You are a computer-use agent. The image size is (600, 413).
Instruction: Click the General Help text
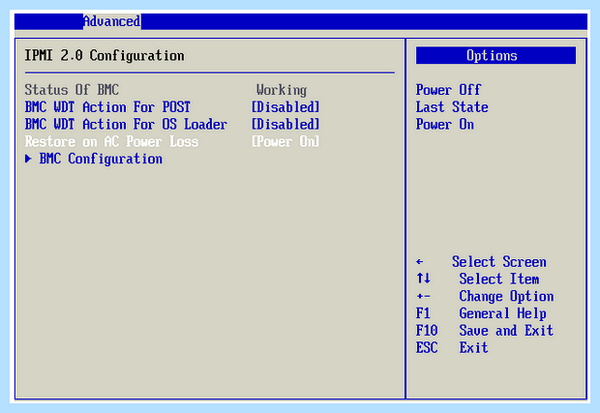point(503,313)
